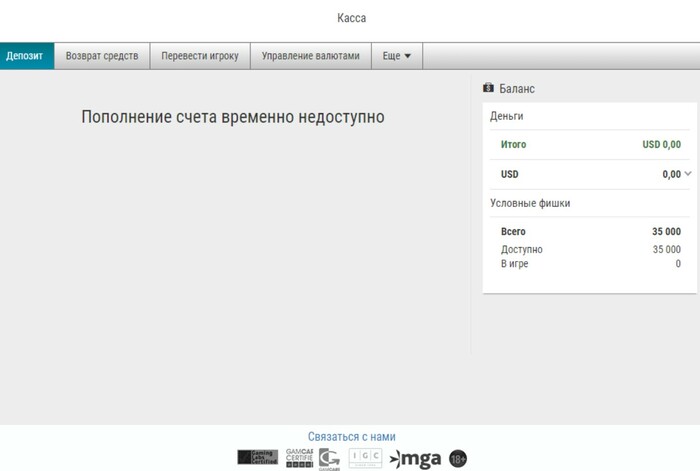Image resolution: width=700 pixels, height=471 pixels.
Task: Open the Перевести игроку tab
Action: [x=200, y=56]
